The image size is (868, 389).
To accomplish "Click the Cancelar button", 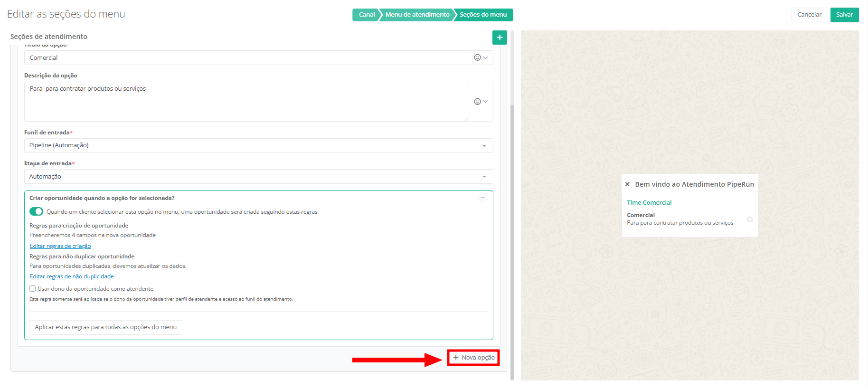I will coord(809,15).
